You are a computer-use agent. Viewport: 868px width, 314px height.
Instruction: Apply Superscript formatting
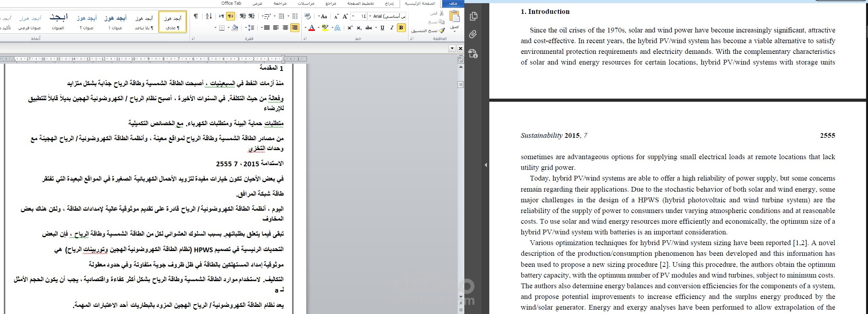350,28
